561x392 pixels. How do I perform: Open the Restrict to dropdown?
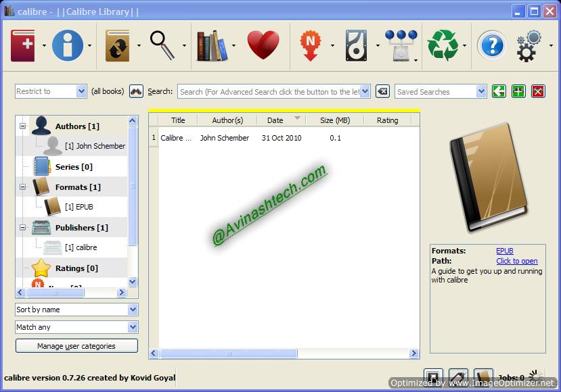(x=51, y=91)
